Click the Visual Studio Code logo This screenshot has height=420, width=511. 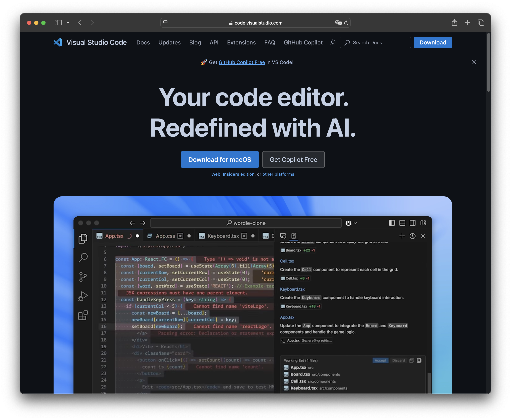[58, 42]
